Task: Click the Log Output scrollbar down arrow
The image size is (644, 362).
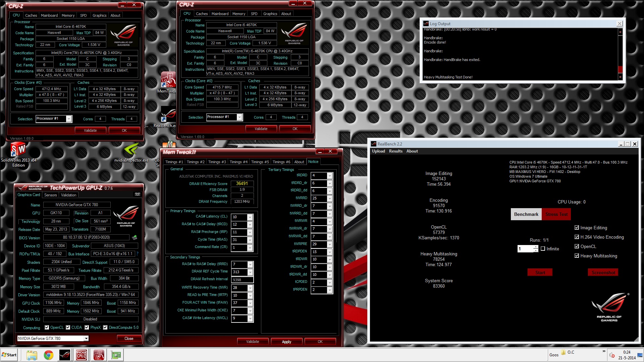Action: (620, 77)
